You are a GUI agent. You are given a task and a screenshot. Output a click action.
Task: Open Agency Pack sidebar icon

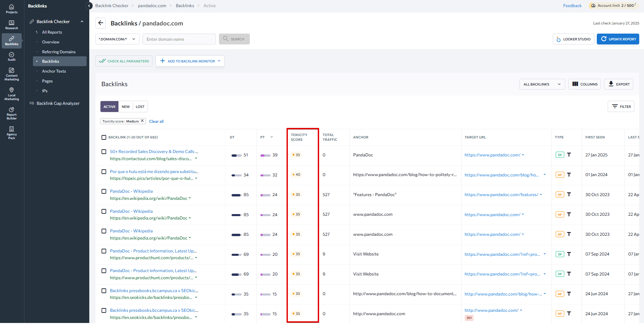(12, 133)
